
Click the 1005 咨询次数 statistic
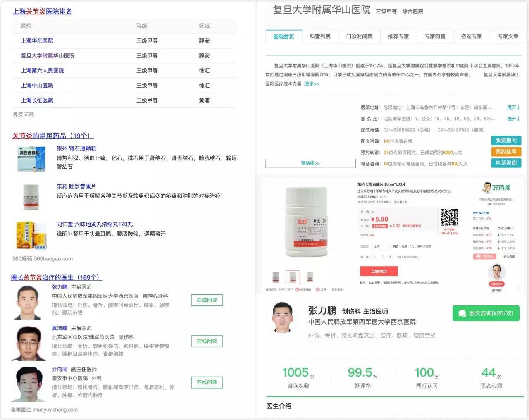click(298, 377)
